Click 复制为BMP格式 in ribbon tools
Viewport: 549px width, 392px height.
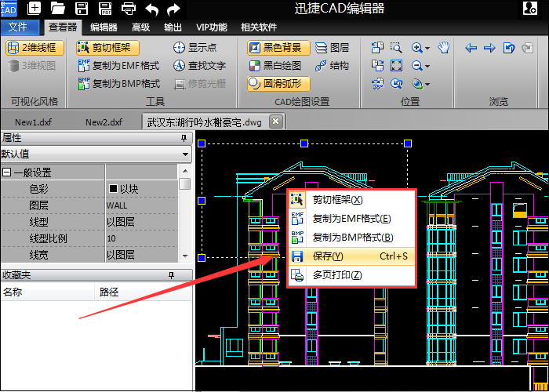[118, 84]
